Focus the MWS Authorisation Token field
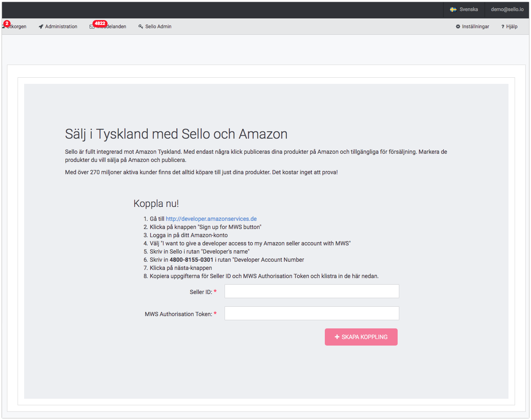 312,313
